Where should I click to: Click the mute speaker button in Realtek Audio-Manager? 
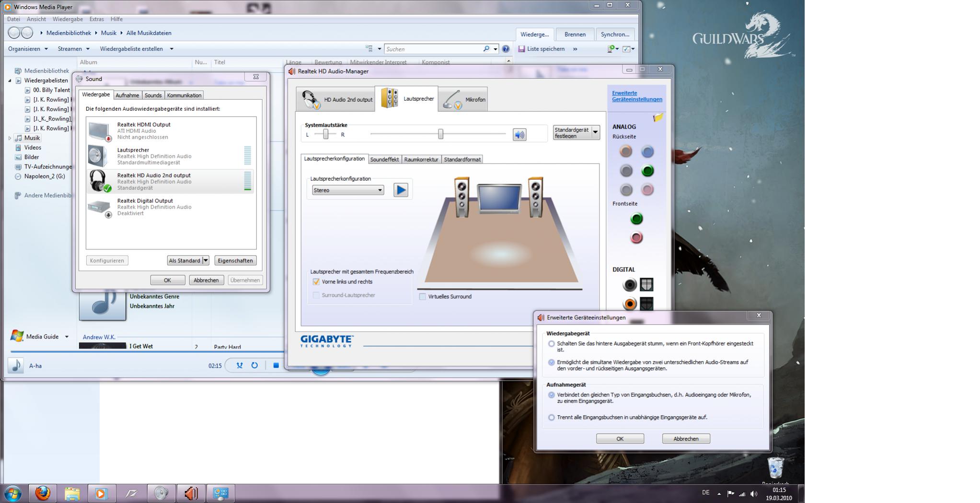click(519, 135)
